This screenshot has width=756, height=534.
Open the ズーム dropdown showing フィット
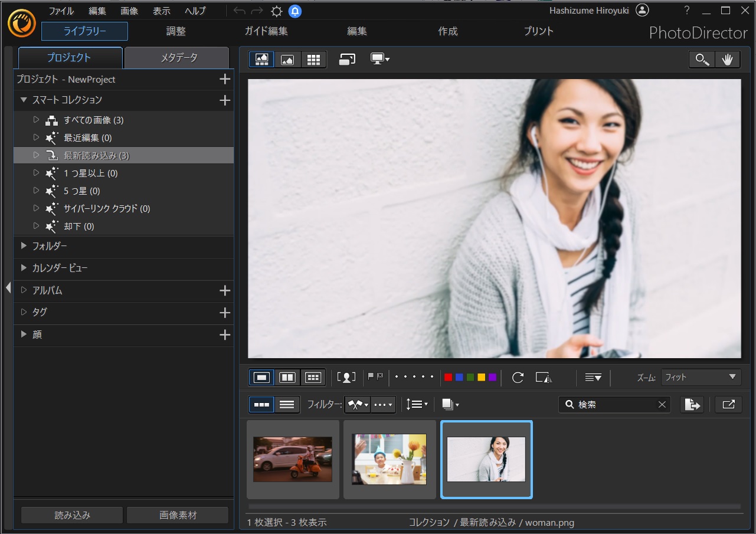click(x=701, y=378)
